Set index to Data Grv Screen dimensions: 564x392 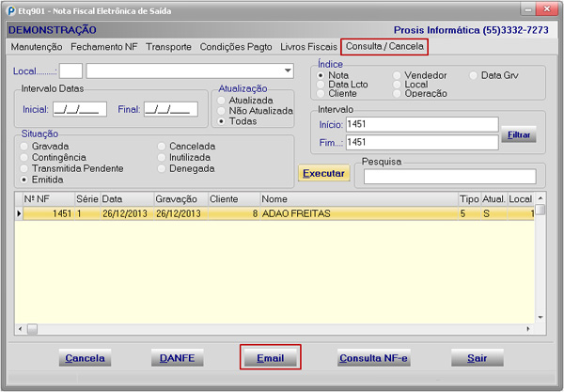(474, 75)
